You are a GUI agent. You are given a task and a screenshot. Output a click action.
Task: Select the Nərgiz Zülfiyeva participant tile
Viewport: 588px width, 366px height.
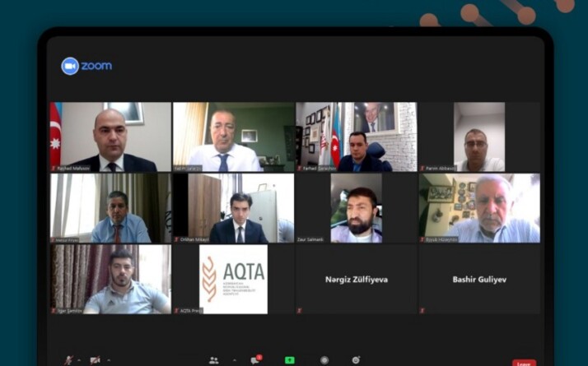[357, 279]
